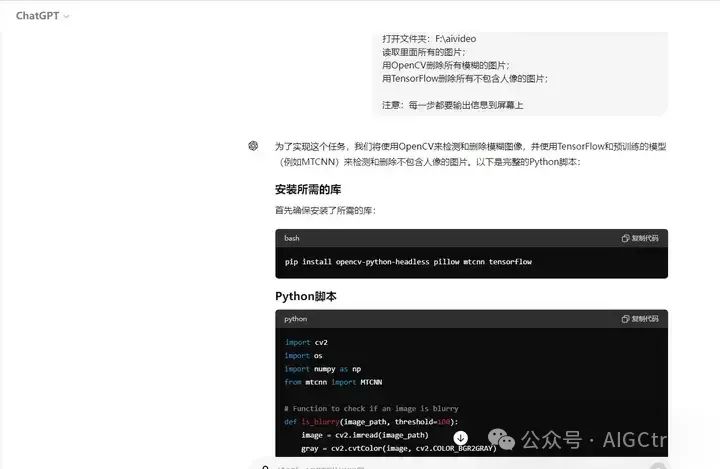Click the user message line '用OpenCV删除所有模糊的图片'

(x=445, y=65)
